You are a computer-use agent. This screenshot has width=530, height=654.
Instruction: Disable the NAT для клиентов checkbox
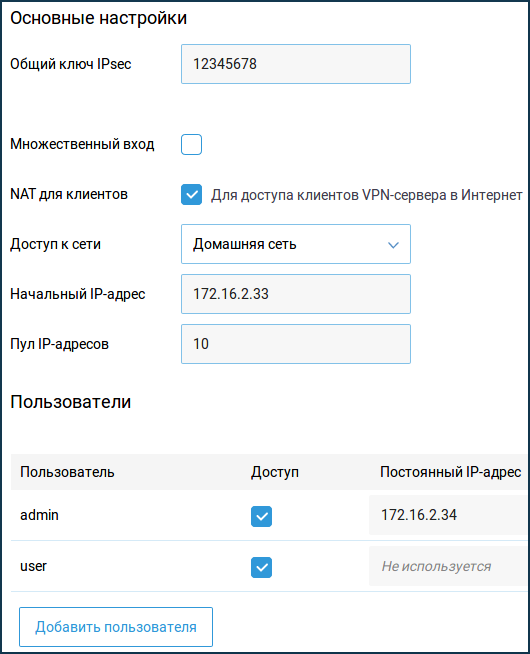point(191,194)
